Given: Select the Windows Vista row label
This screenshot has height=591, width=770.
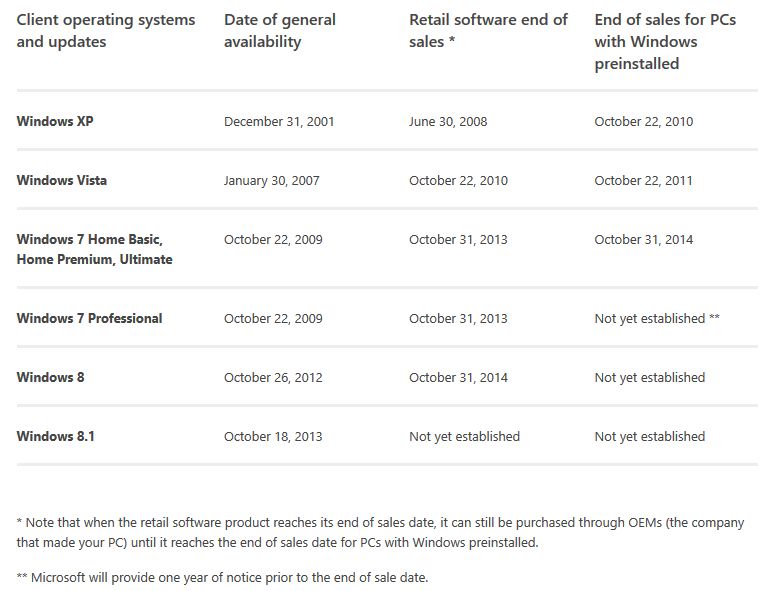Looking at the screenshot, I should click(61, 181).
